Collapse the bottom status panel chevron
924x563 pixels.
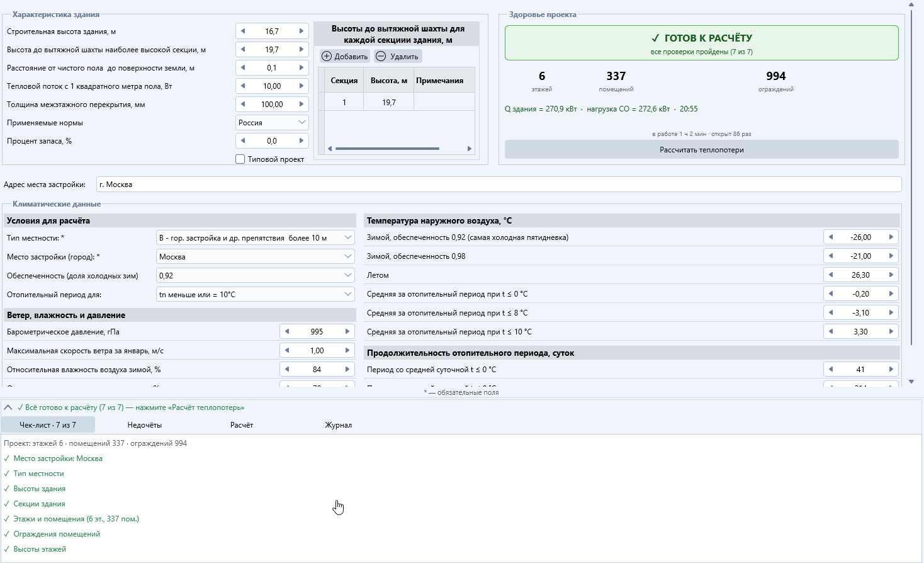[8, 407]
